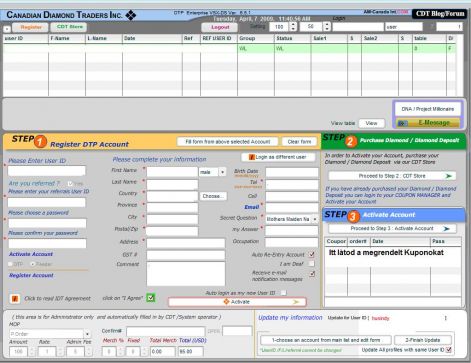Image resolution: width=471 pixels, height=363 pixels.
Task: Click the Choose... country button
Action: pos(213,196)
